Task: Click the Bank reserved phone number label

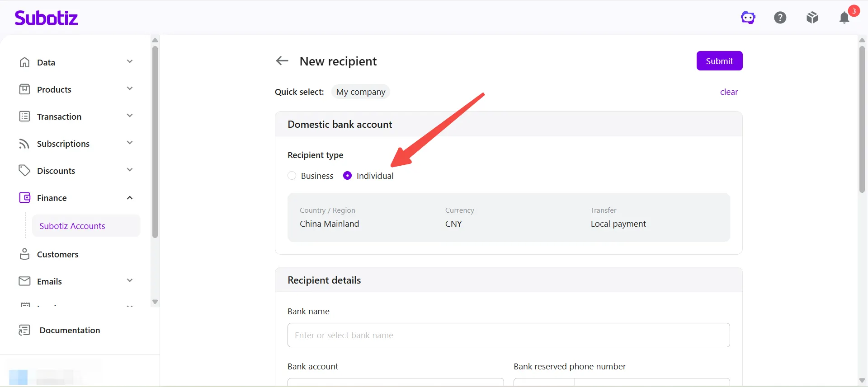Action: 570,366
